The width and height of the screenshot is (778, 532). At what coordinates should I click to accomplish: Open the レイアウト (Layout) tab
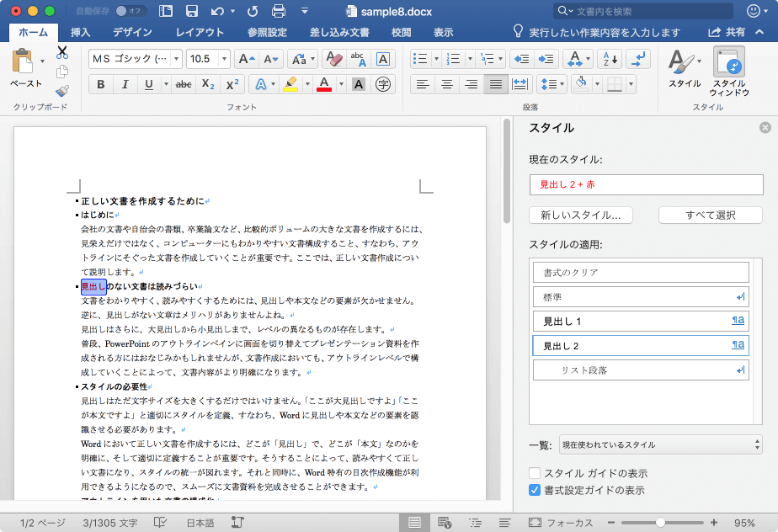click(200, 32)
